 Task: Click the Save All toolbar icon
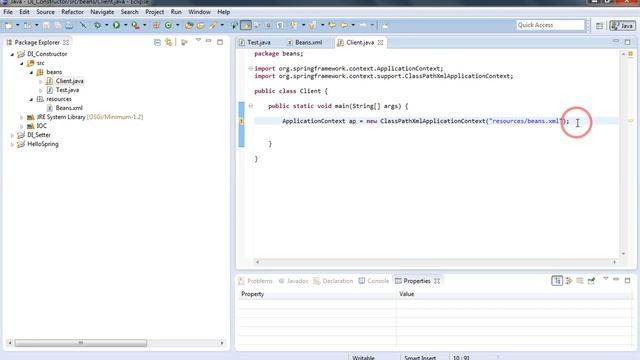58,25
